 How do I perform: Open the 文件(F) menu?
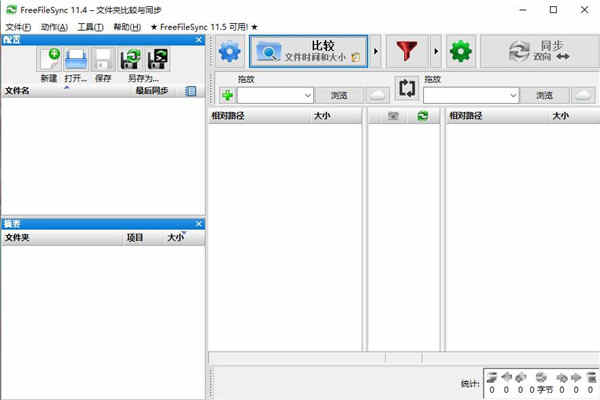pos(18,27)
